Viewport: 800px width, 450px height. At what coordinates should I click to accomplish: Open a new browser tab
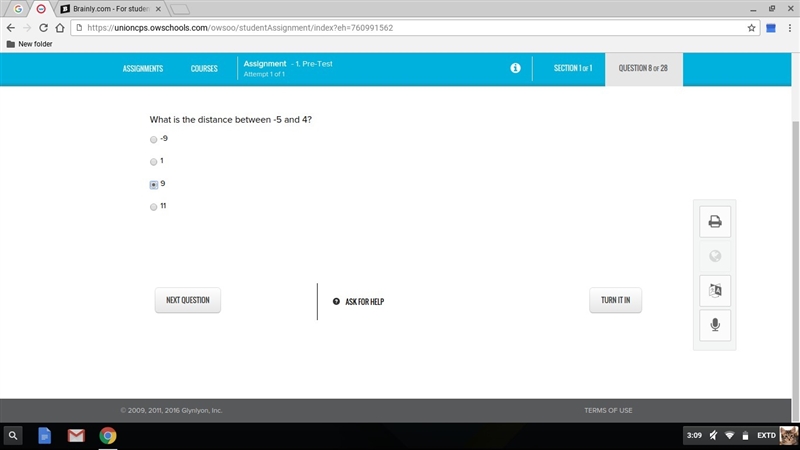pos(180,9)
